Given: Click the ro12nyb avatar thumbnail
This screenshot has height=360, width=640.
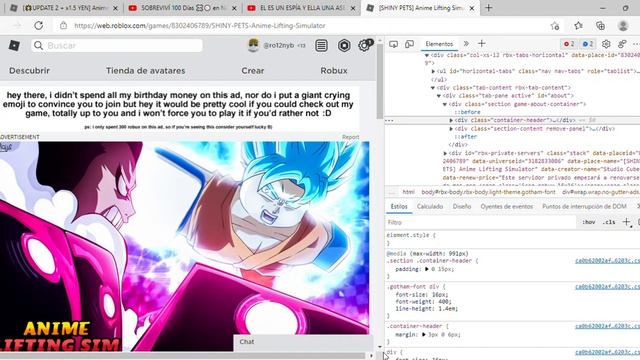Looking at the screenshot, I should coord(253,45).
